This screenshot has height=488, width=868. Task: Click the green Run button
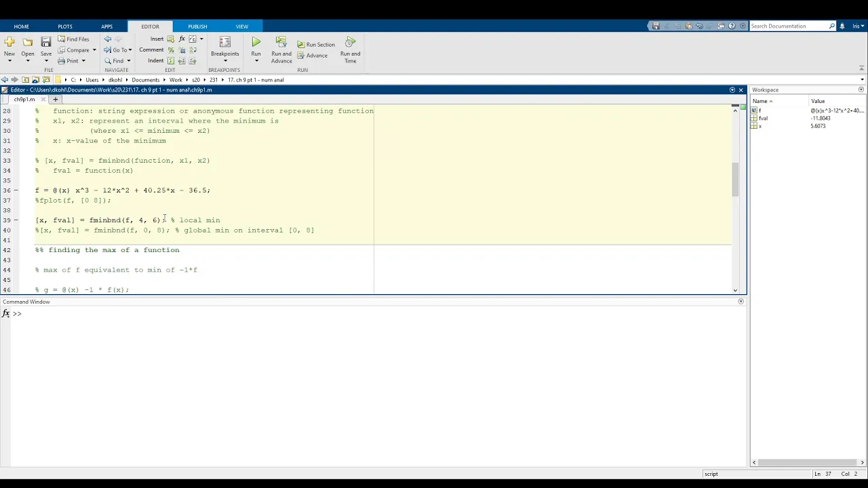[256, 43]
